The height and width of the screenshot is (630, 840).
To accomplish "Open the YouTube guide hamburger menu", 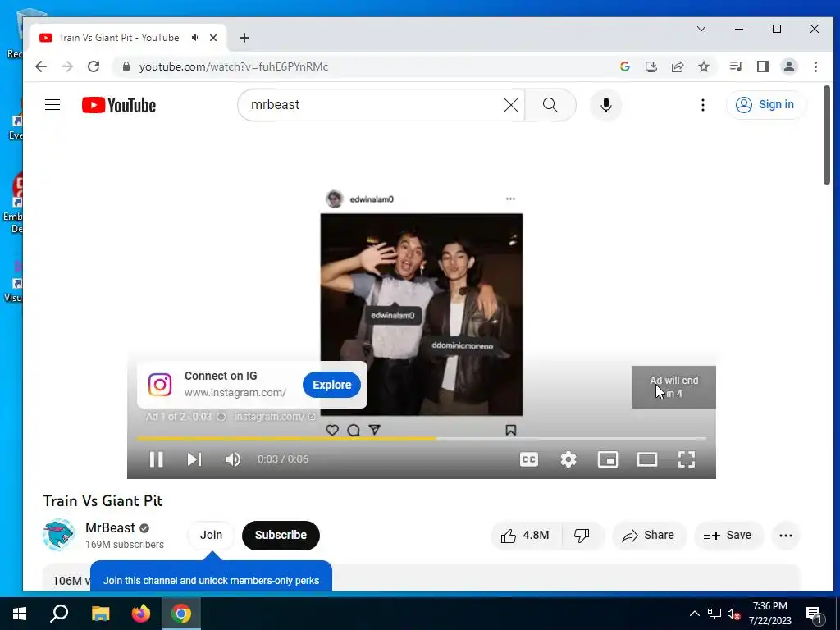I will coord(52,104).
